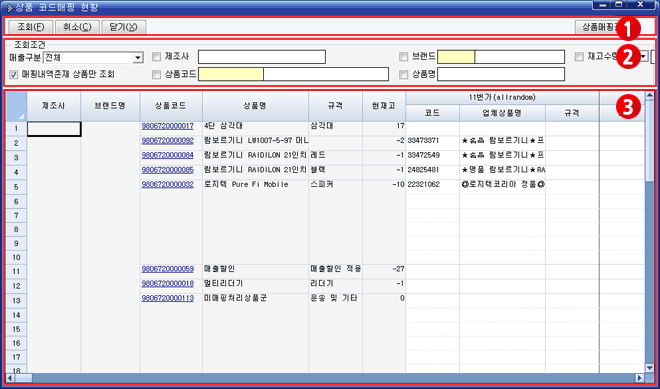Toggle the 상품코드 checkbox
Screen dimensions: 660x389
click(157, 75)
